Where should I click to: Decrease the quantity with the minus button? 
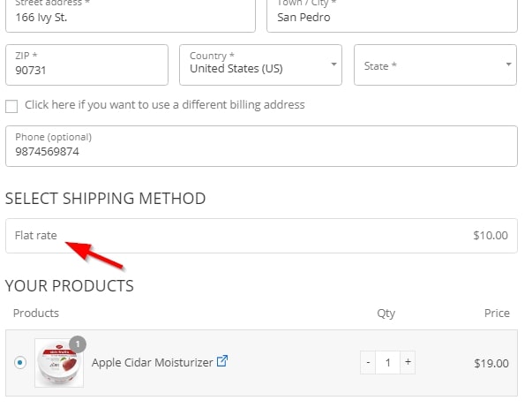point(368,362)
